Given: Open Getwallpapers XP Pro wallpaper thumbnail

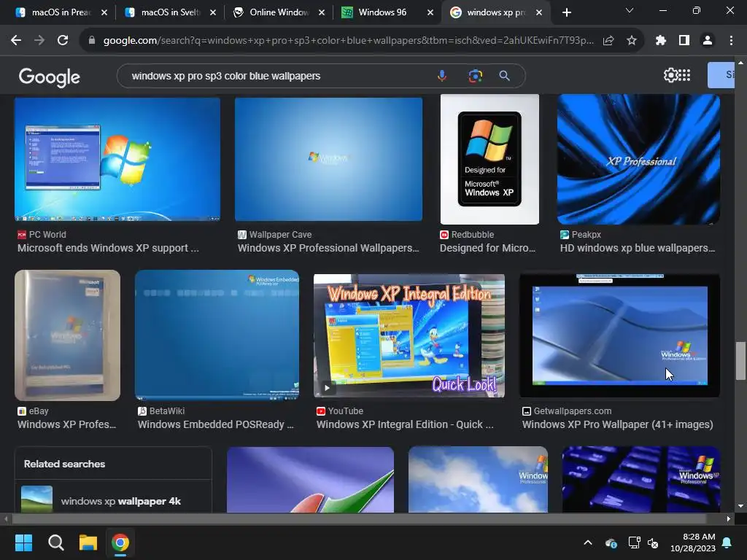Looking at the screenshot, I should pos(619,335).
